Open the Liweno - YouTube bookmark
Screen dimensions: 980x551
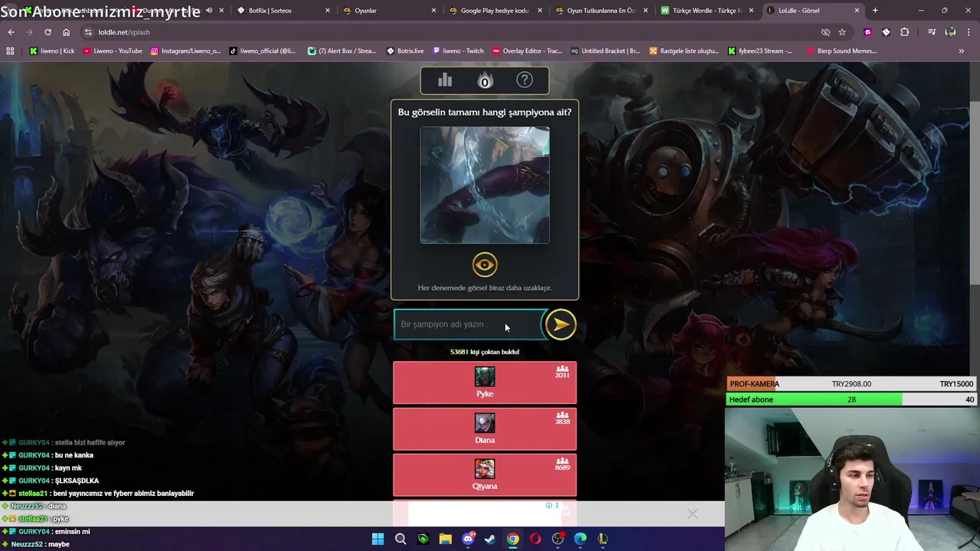[x=113, y=51]
